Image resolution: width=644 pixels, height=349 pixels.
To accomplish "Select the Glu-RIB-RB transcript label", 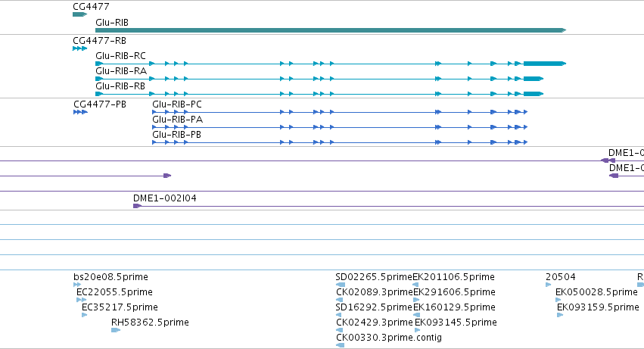I will pos(120,86).
